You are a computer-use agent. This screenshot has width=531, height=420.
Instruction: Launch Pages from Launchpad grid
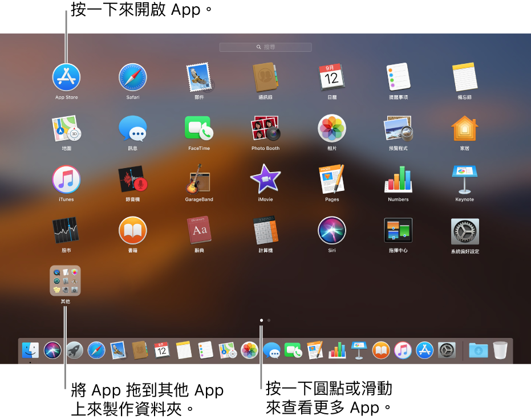[332, 180]
